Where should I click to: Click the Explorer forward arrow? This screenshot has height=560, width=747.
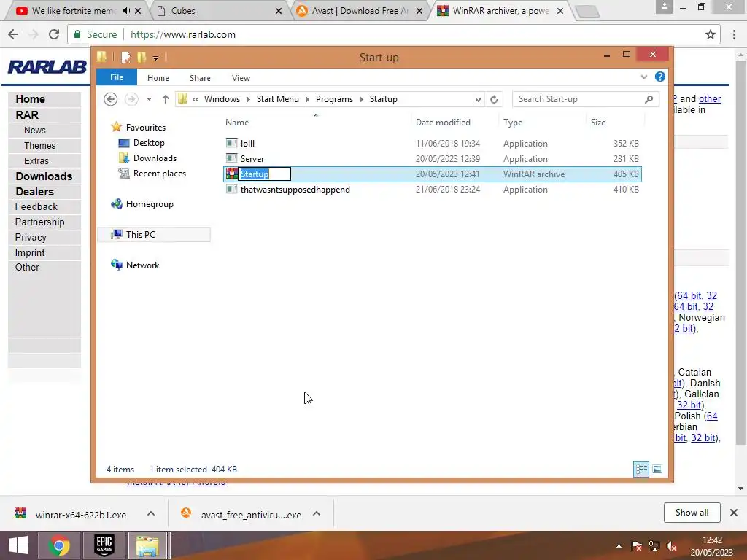131,99
